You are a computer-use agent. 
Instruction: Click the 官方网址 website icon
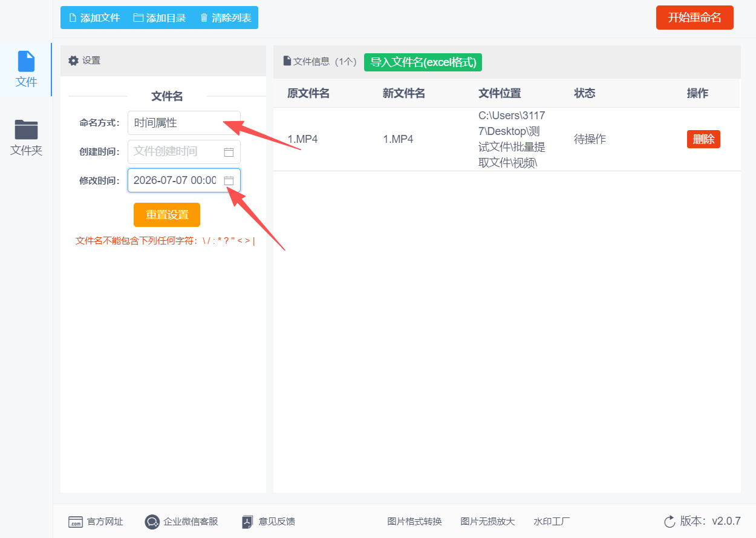(x=76, y=522)
